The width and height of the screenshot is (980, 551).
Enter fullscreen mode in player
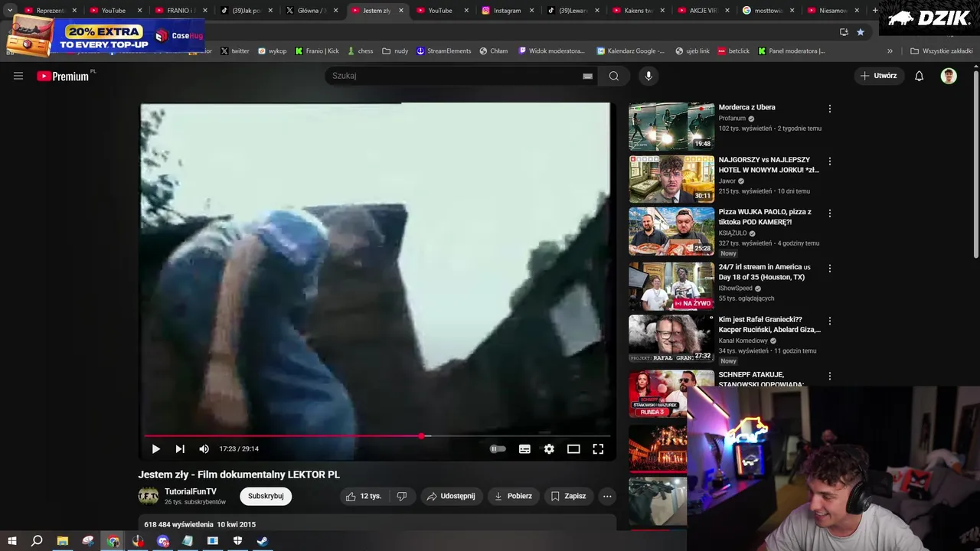point(598,449)
